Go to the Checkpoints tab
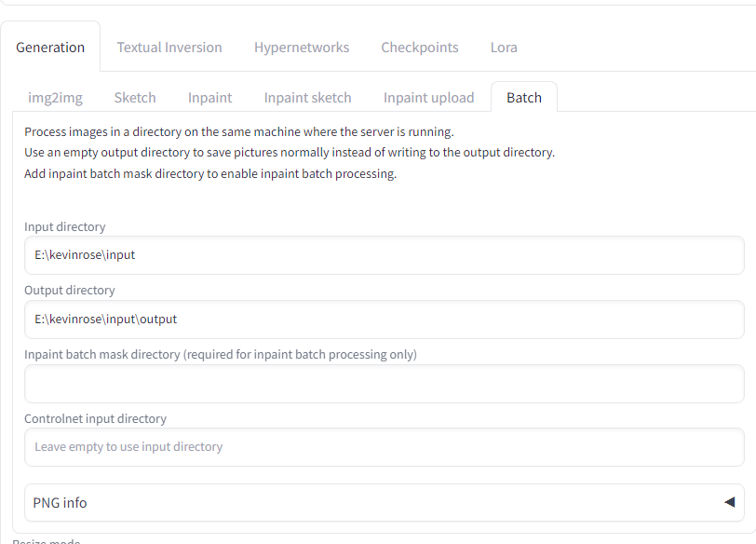 [x=420, y=48]
